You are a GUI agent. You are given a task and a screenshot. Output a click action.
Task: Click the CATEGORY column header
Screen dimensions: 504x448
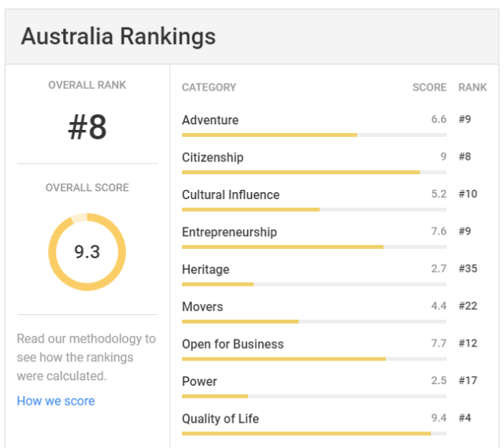(209, 87)
